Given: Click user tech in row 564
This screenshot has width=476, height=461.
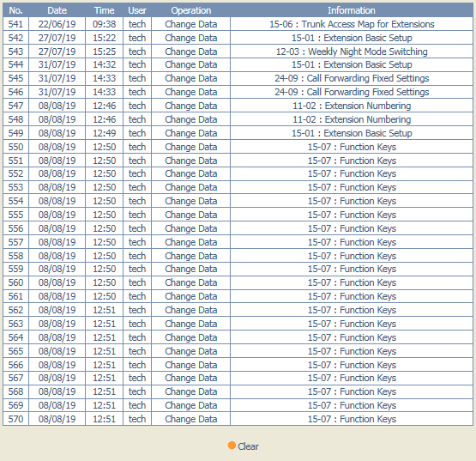Looking at the screenshot, I should tap(137, 337).
